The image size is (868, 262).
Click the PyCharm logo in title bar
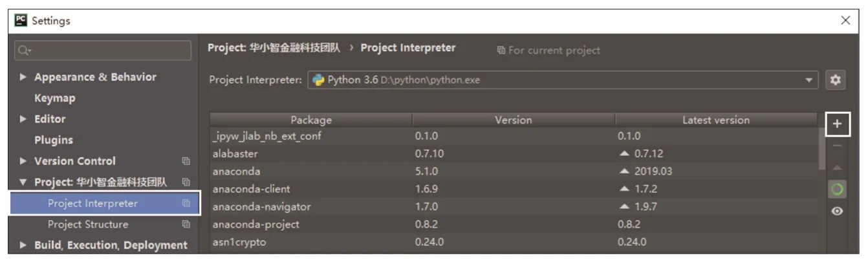[20, 21]
